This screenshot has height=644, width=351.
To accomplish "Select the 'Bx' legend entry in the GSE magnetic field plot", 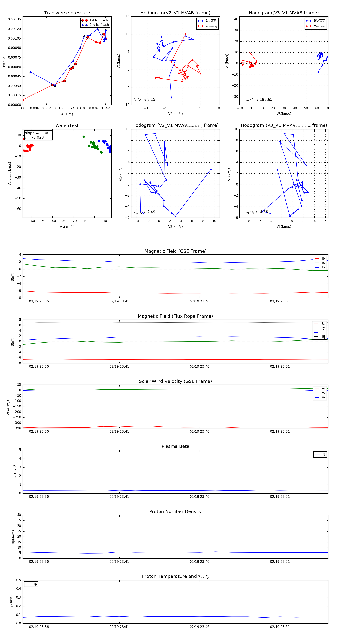I will [320, 259].
